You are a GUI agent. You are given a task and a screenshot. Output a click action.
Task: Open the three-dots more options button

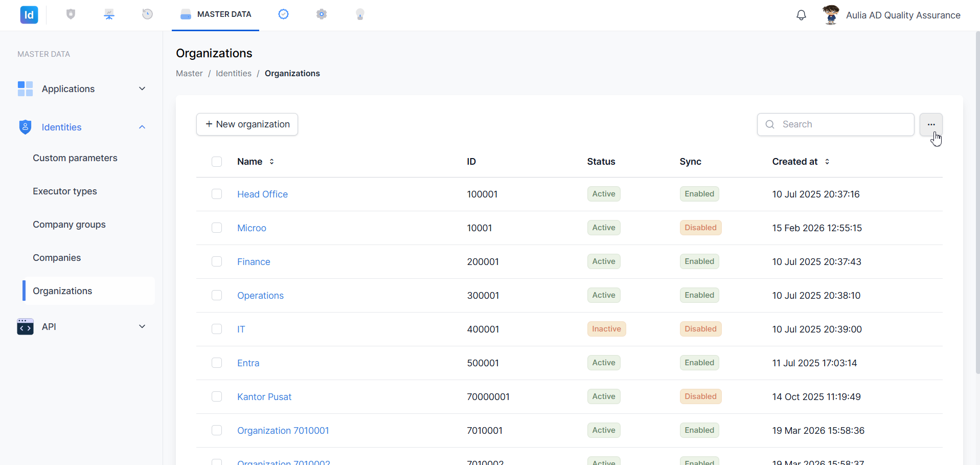point(931,124)
